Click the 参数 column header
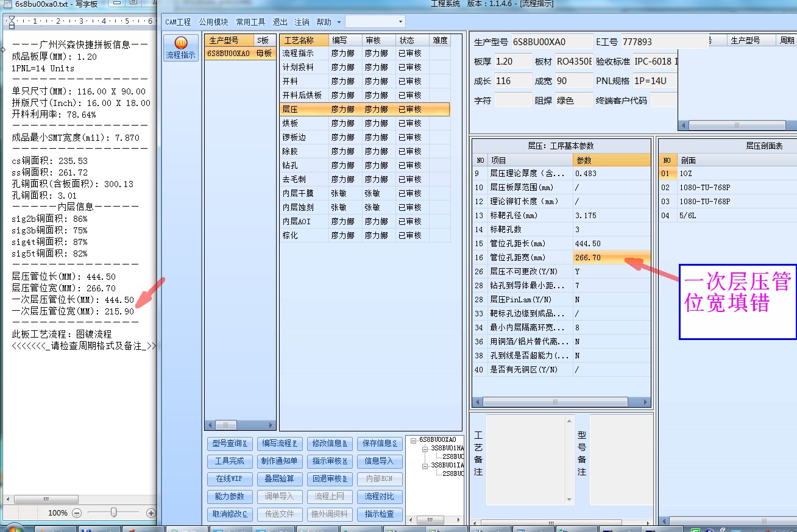 click(x=612, y=160)
